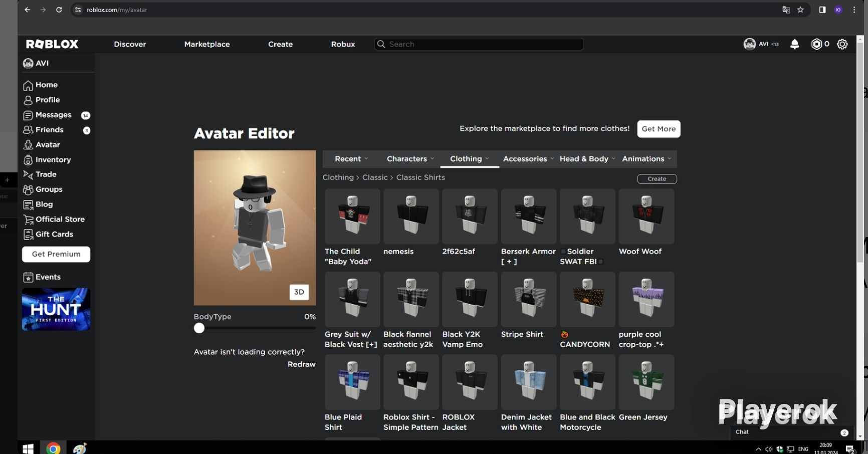The image size is (868, 454).
Task: Select the Denim Jacket with White thumbnail
Action: (x=529, y=382)
